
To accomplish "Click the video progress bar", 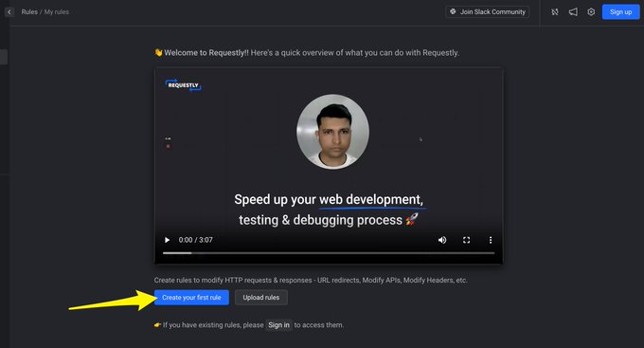I will pyautogui.click(x=329, y=253).
